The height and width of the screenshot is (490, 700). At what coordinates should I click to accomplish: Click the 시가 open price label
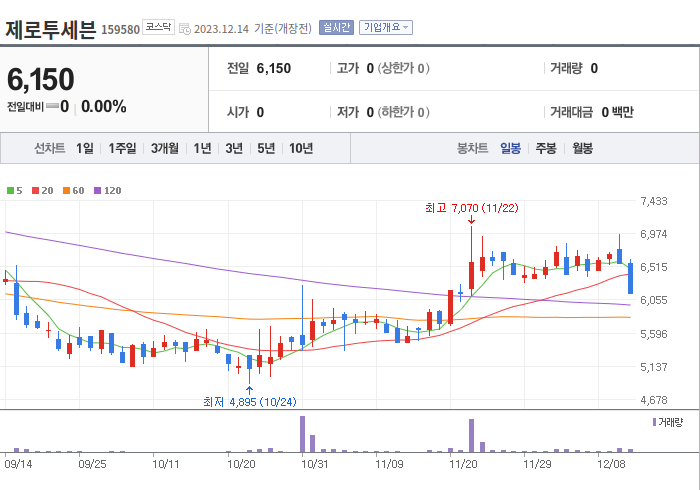coord(238,112)
